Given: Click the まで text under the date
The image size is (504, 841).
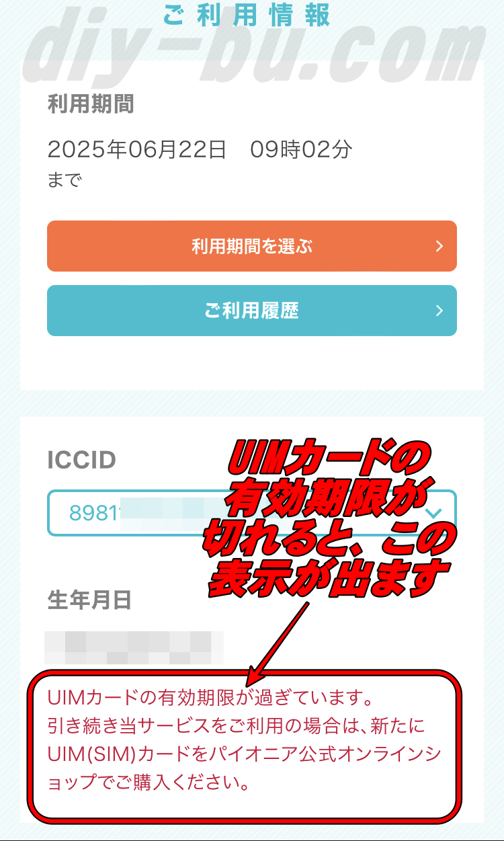Looking at the screenshot, I should pos(65,180).
